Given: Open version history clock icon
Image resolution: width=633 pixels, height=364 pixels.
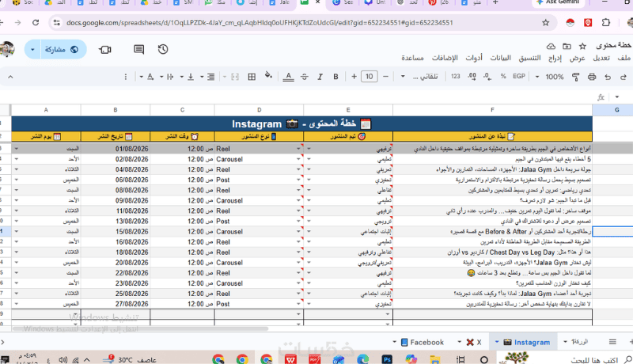Looking at the screenshot, I should tap(163, 49).
